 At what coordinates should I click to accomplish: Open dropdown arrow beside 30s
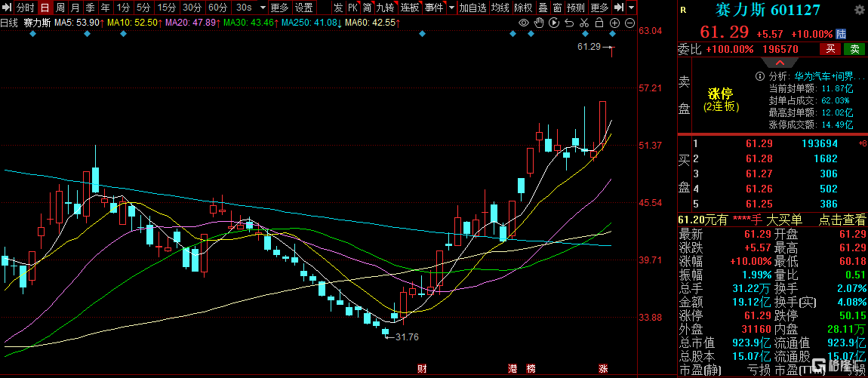click(x=263, y=8)
